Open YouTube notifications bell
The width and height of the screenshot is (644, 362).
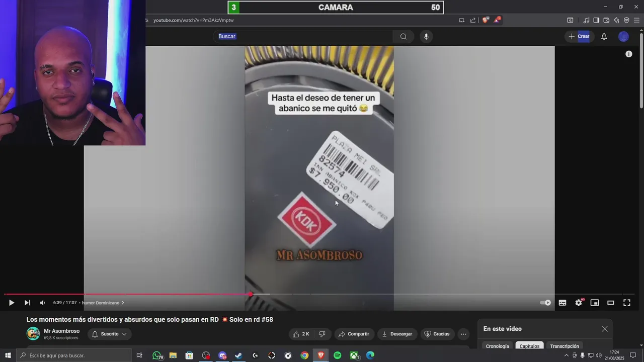tap(604, 36)
